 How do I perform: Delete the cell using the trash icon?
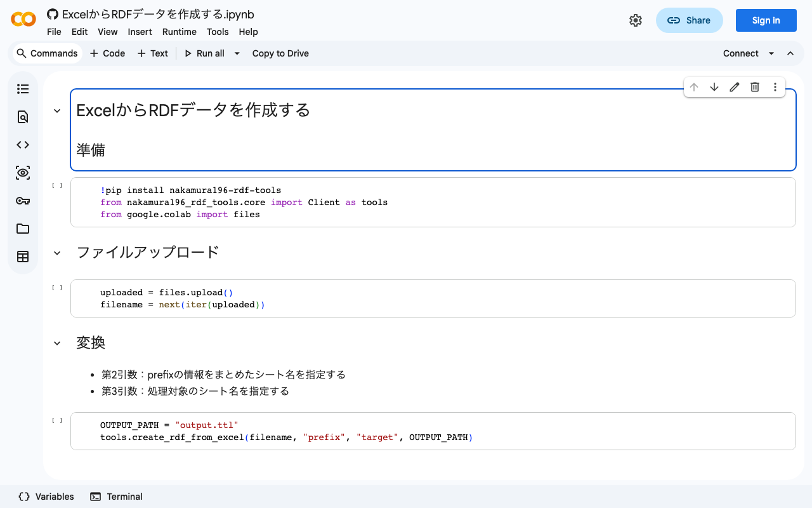754,87
